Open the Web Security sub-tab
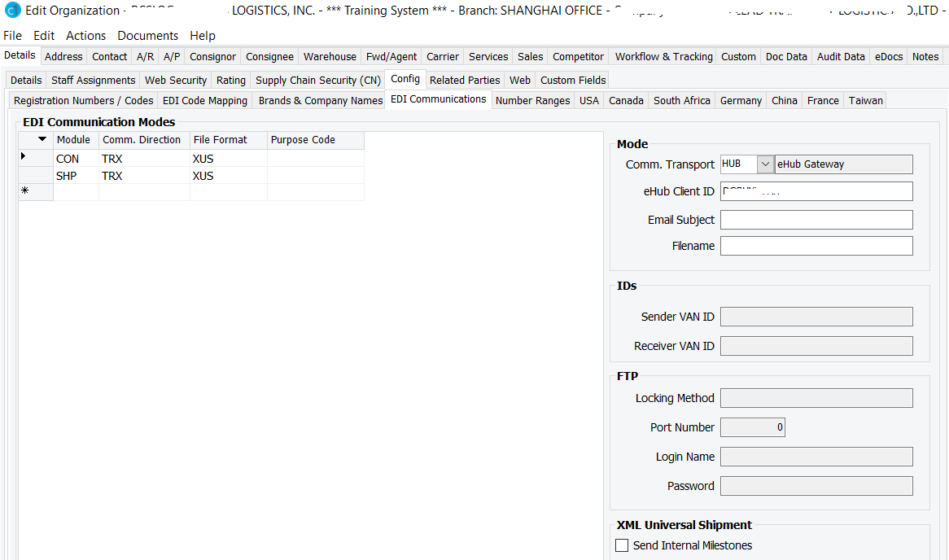Viewport: 949px width, 560px height. [176, 80]
